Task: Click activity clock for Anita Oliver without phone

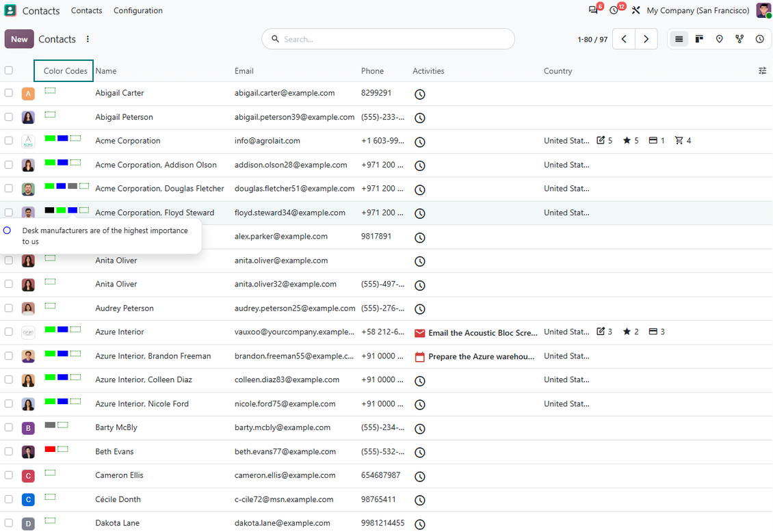Action: 419,261
